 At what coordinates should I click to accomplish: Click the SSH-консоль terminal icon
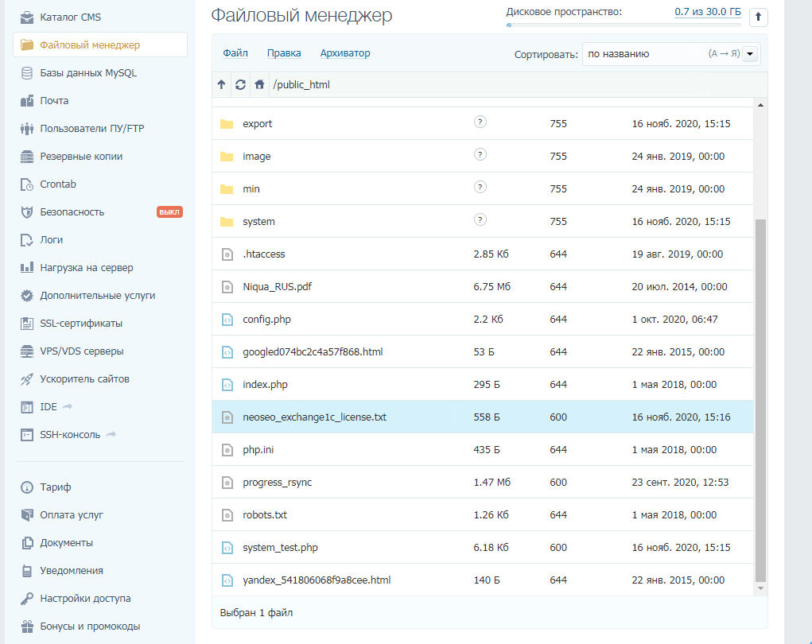[27, 435]
